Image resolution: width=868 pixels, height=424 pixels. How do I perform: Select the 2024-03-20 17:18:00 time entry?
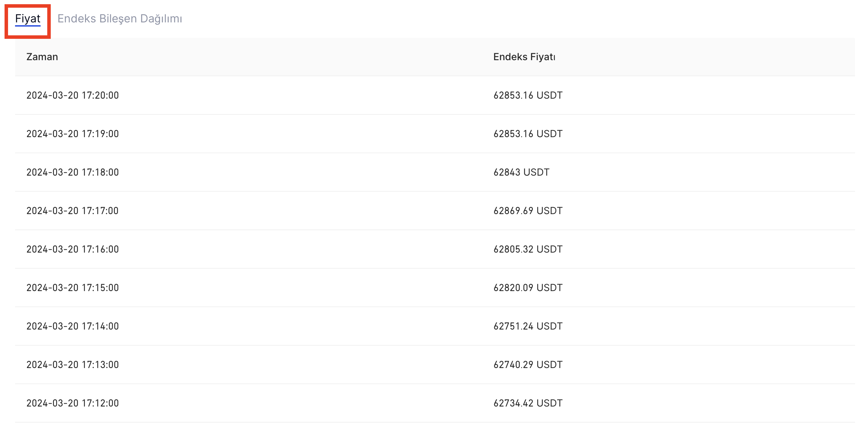72,172
